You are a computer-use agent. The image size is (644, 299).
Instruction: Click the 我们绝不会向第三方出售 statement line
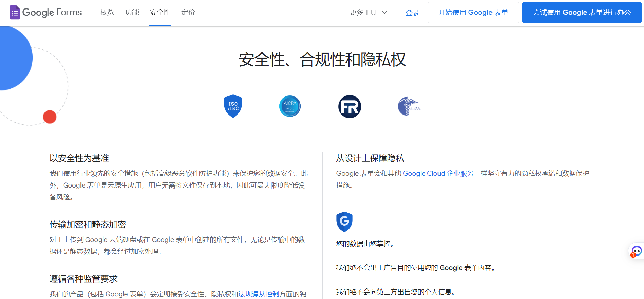point(396,292)
